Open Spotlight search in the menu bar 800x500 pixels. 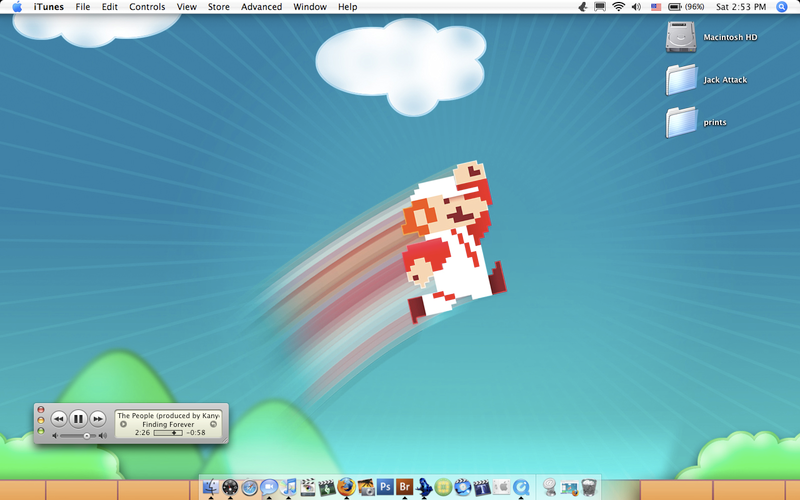[x=782, y=7]
